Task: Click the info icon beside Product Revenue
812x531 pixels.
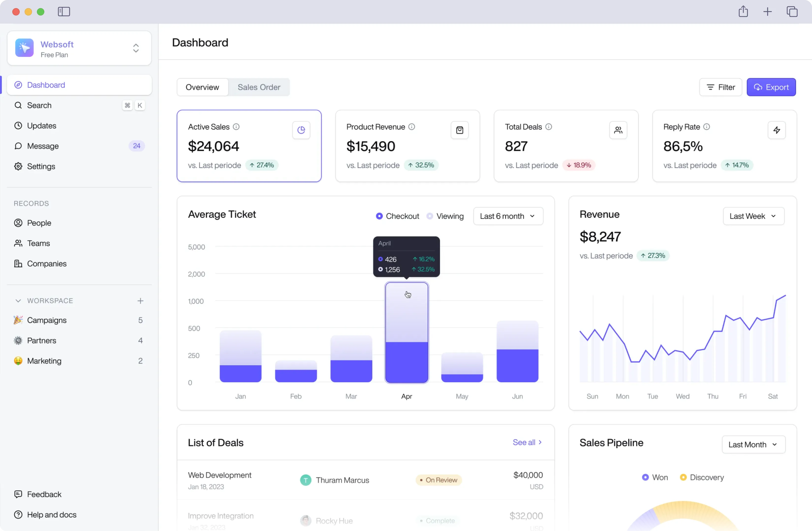Action: pos(411,127)
